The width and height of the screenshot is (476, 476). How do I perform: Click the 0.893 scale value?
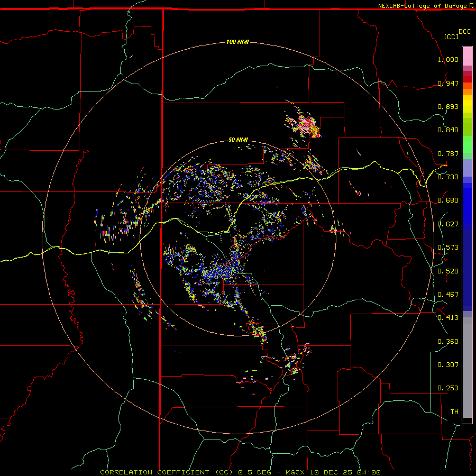[x=448, y=106]
